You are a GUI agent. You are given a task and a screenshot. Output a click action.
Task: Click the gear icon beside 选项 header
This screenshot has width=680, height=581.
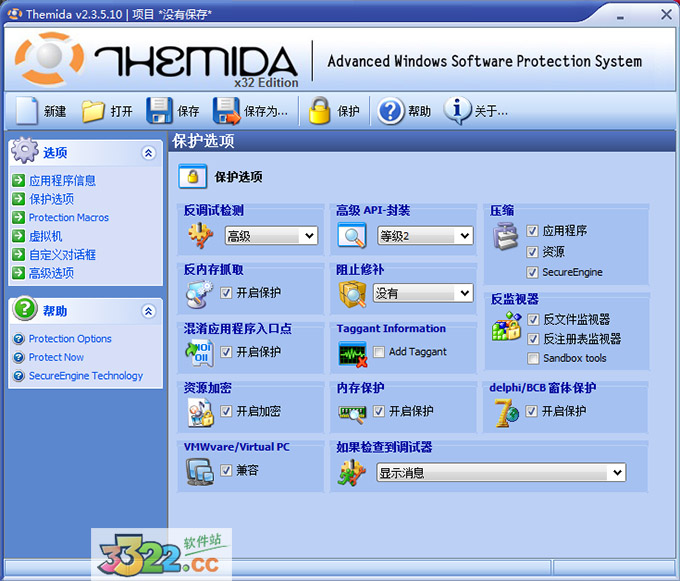pos(25,150)
